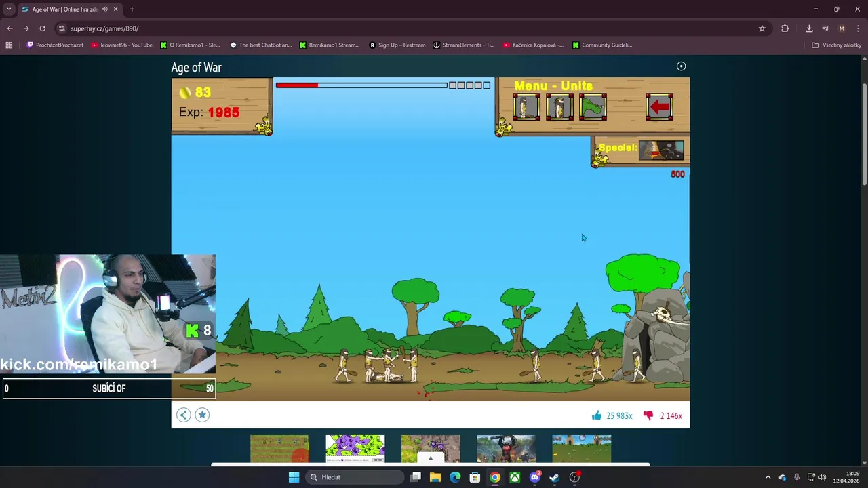
Task: Expand the tab search dropdown arrow
Action: [x=9, y=9]
